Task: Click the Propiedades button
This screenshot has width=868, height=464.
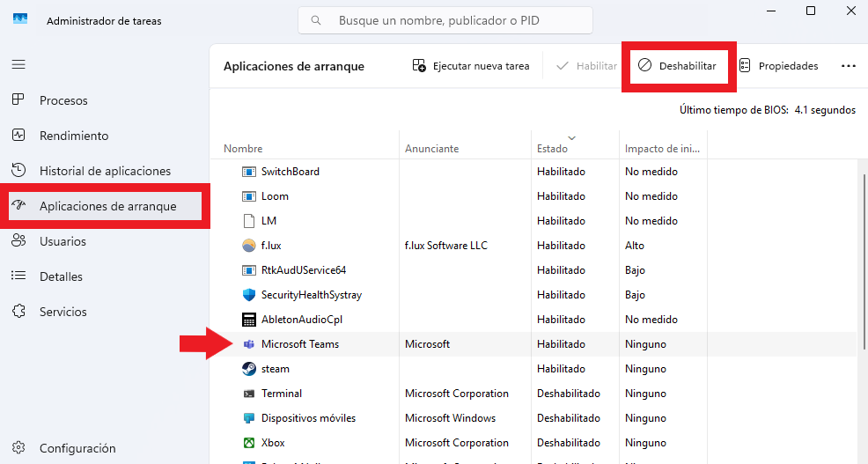Action: pos(778,66)
